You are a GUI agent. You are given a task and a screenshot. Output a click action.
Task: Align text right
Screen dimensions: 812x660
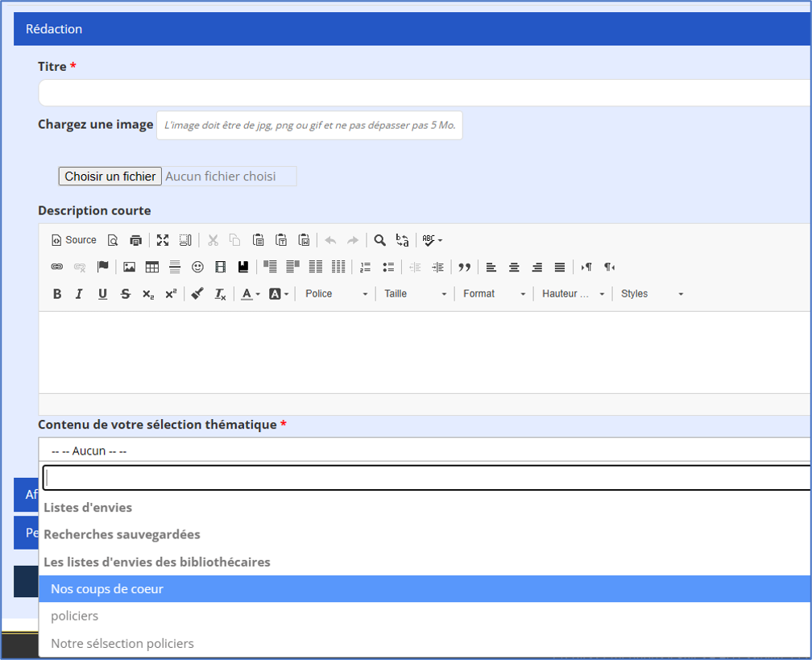coord(536,267)
